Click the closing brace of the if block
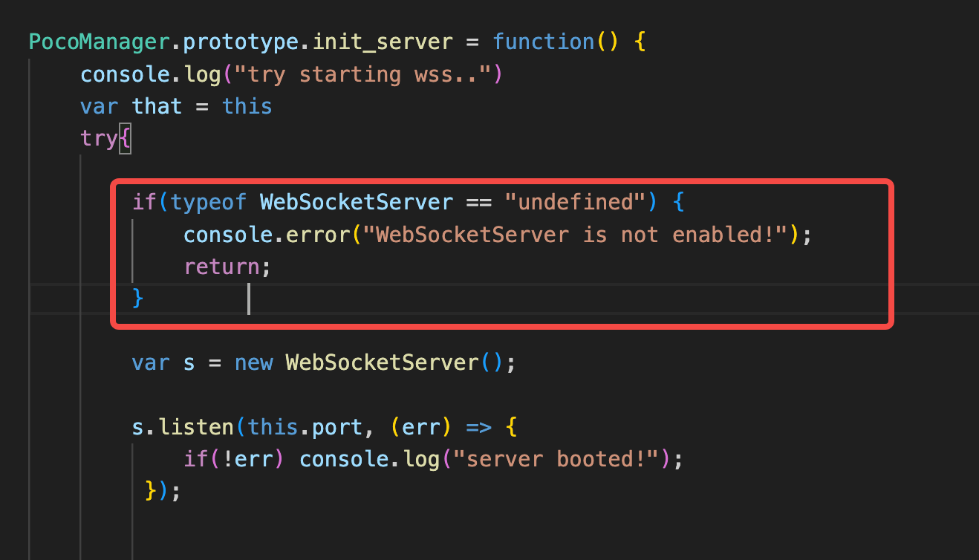 [137, 299]
